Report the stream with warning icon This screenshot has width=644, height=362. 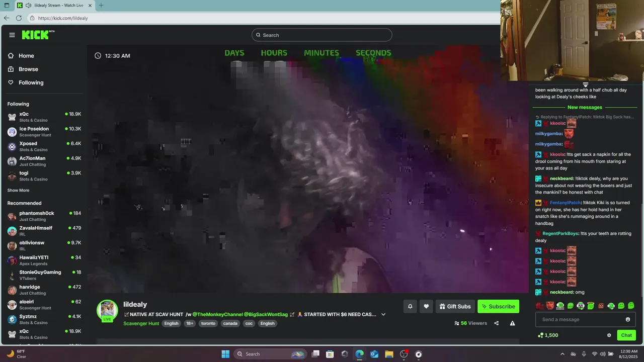[x=512, y=323]
